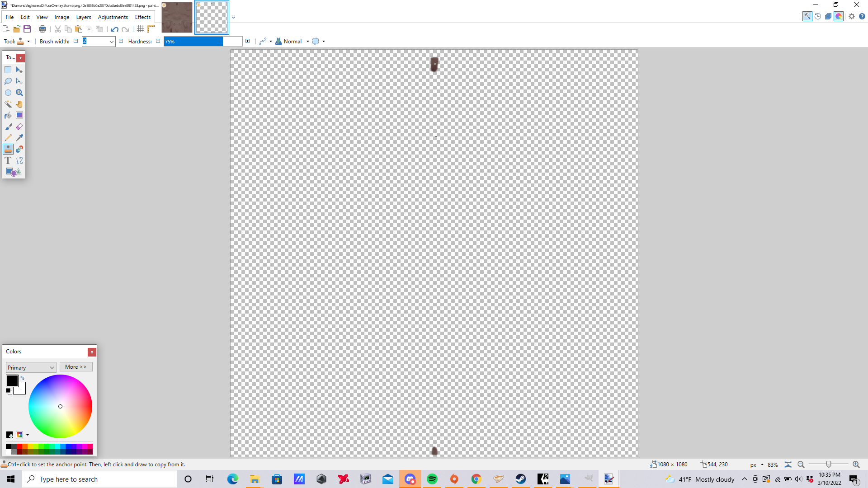Viewport: 868px width, 488px height.
Task: Swap primary and secondary colors
Action: (x=22, y=378)
